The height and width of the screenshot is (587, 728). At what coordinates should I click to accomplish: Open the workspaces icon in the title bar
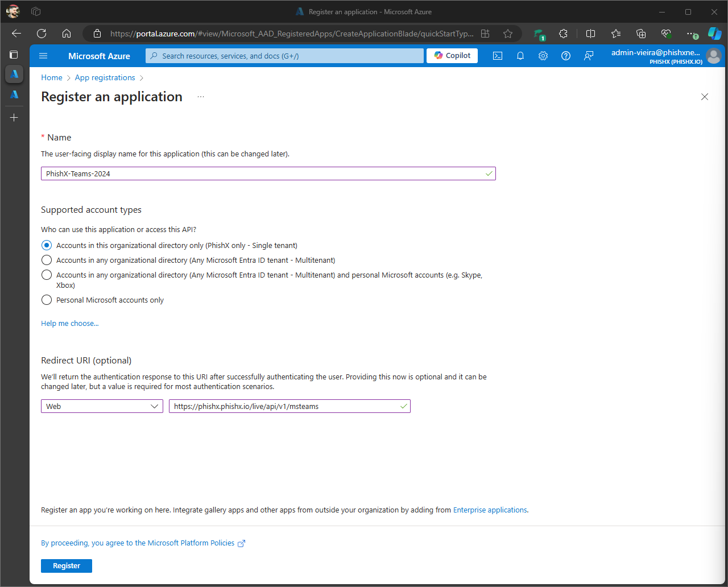[35, 11]
